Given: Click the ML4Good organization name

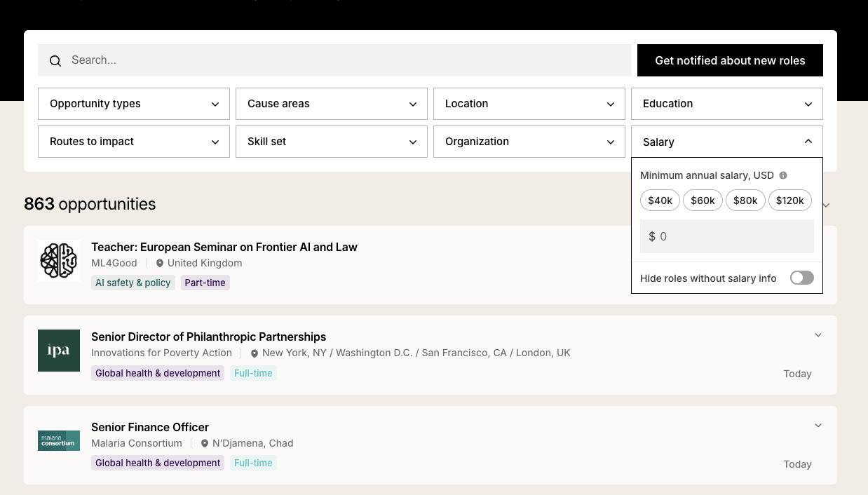Looking at the screenshot, I should pos(114,263).
